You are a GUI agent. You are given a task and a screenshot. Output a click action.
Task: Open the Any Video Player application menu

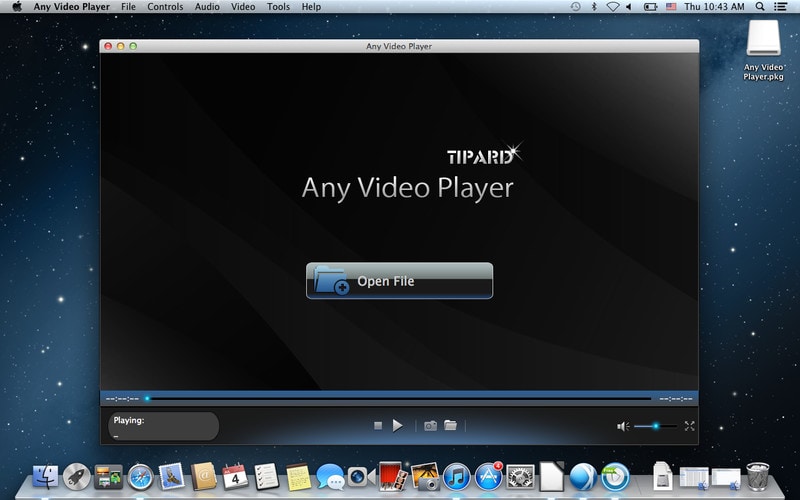click(x=71, y=7)
